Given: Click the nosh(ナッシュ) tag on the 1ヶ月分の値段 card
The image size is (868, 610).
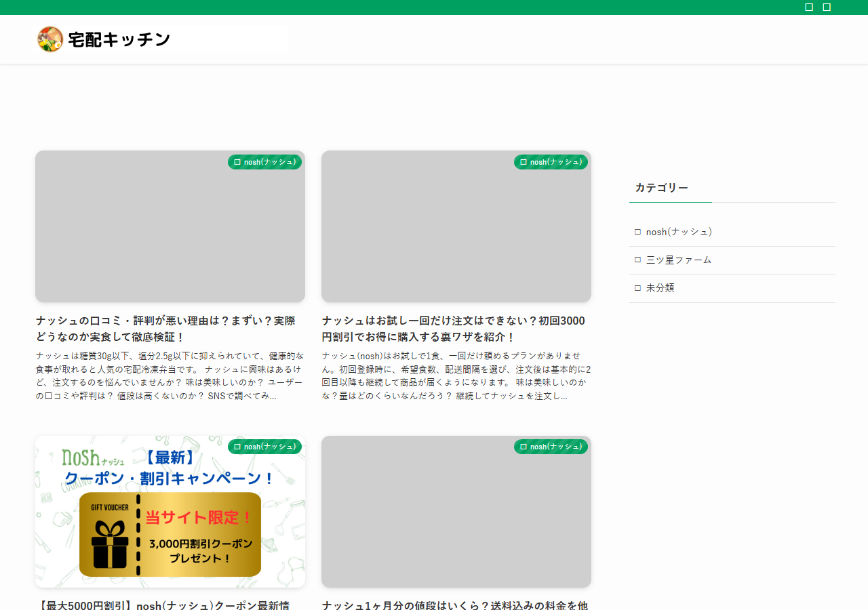Looking at the screenshot, I should [x=551, y=447].
